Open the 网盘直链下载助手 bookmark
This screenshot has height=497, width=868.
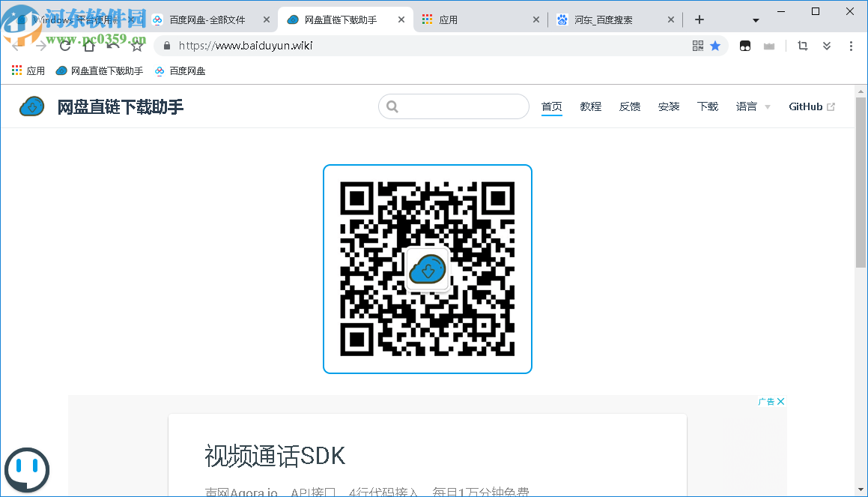(100, 71)
